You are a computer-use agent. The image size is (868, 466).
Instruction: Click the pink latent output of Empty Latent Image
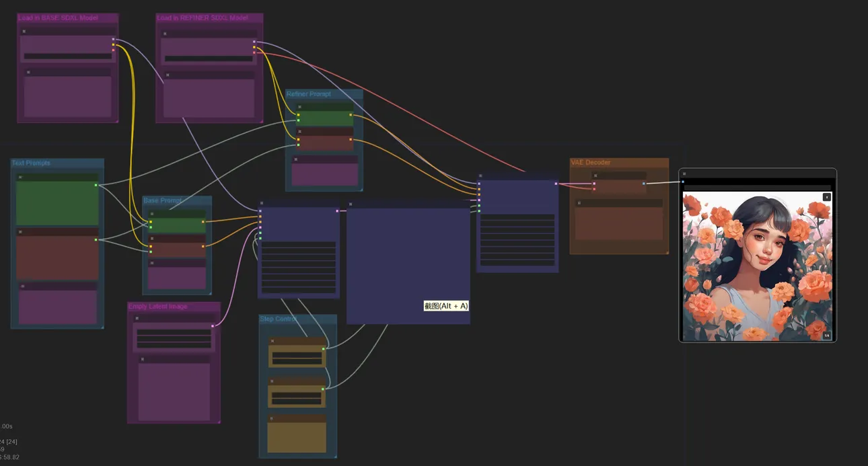[x=213, y=326]
